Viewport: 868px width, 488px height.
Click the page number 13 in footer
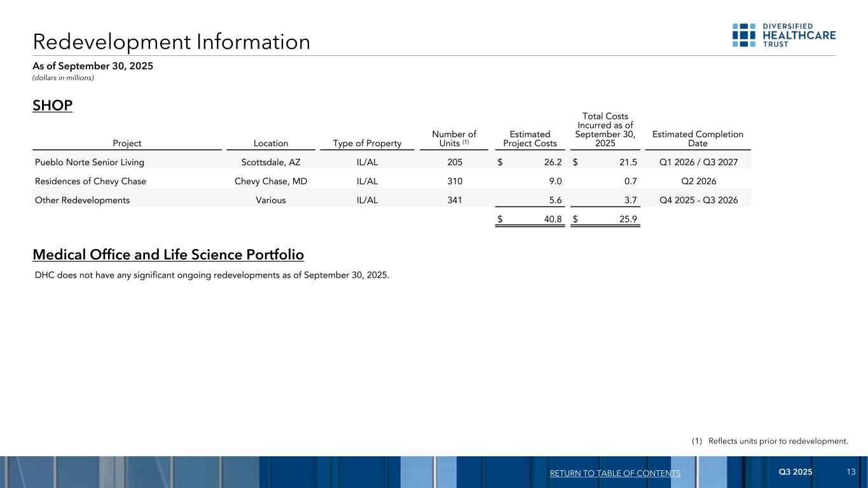coord(851,472)
